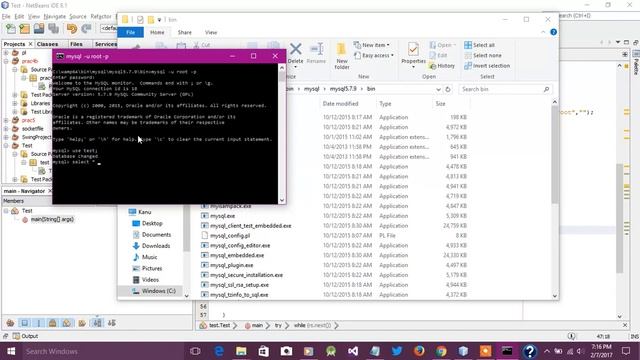This screenshot has height=360, width=640.
Task: Click first Navigator filter toggle at bottom
Action: click(x=10, y=323)
